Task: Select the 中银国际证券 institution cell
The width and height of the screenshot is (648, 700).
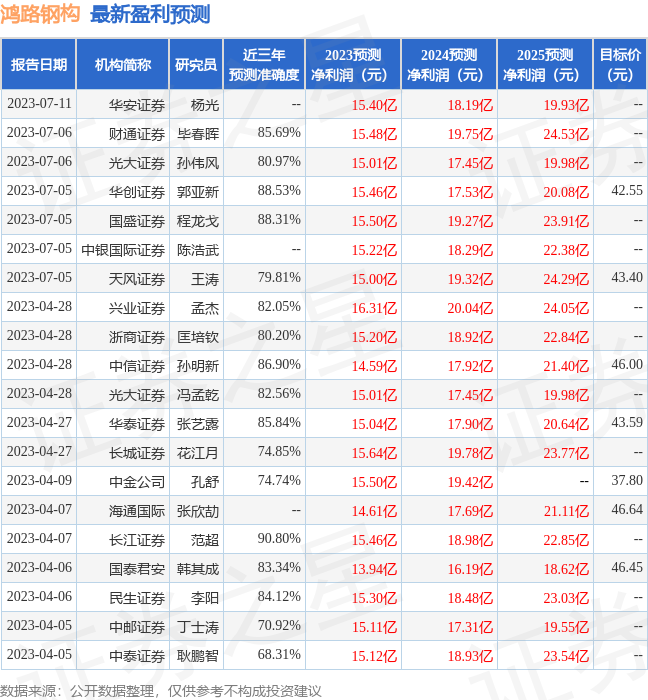Action: tap(123, 250)
